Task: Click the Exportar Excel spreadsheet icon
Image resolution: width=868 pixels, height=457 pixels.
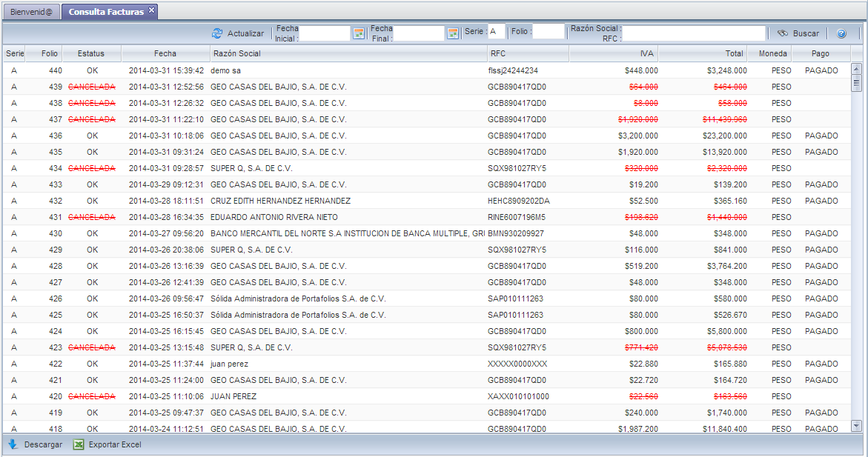Action: (x=79, y=444)
